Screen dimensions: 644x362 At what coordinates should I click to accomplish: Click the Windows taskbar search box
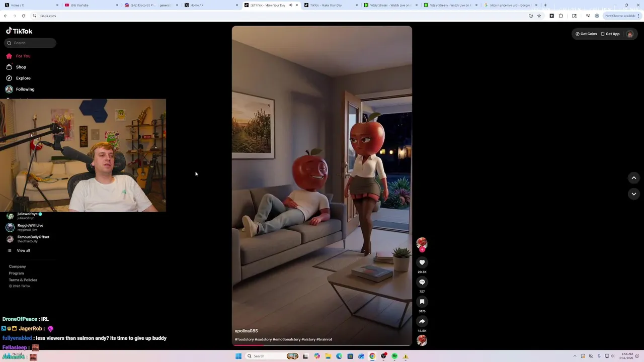coord(272,356)
